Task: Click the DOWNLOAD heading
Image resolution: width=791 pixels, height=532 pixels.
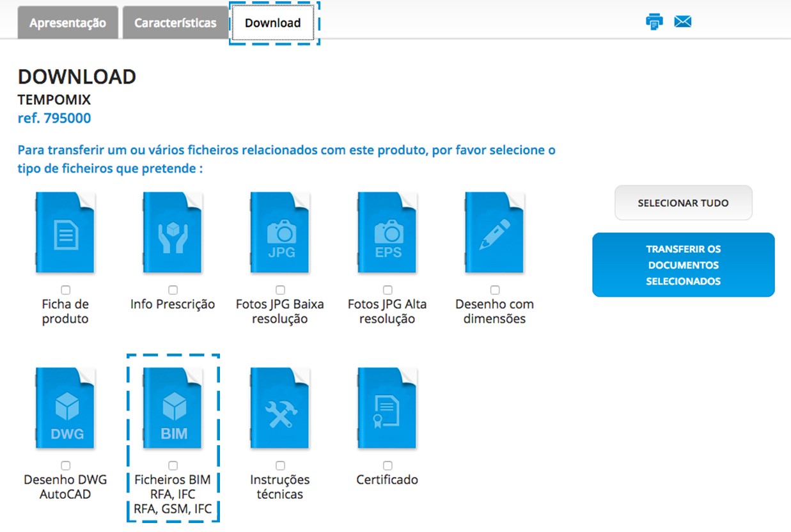Action: [x=77, y=77]
